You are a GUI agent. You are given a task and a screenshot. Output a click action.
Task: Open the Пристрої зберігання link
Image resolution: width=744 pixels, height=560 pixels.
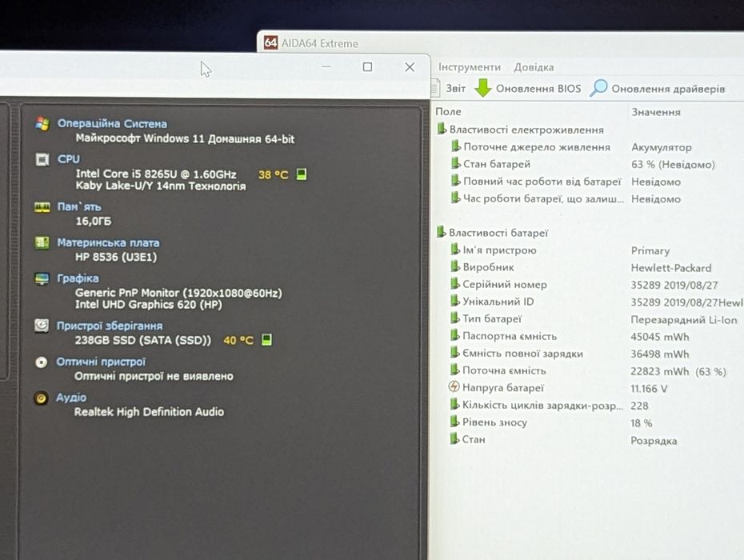coord(110,326)
